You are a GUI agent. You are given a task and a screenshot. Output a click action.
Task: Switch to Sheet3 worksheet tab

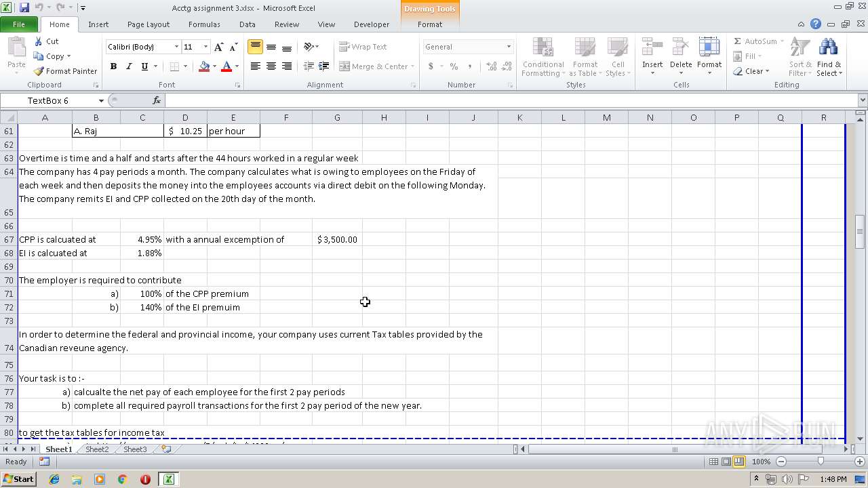[x=134, y=449]
